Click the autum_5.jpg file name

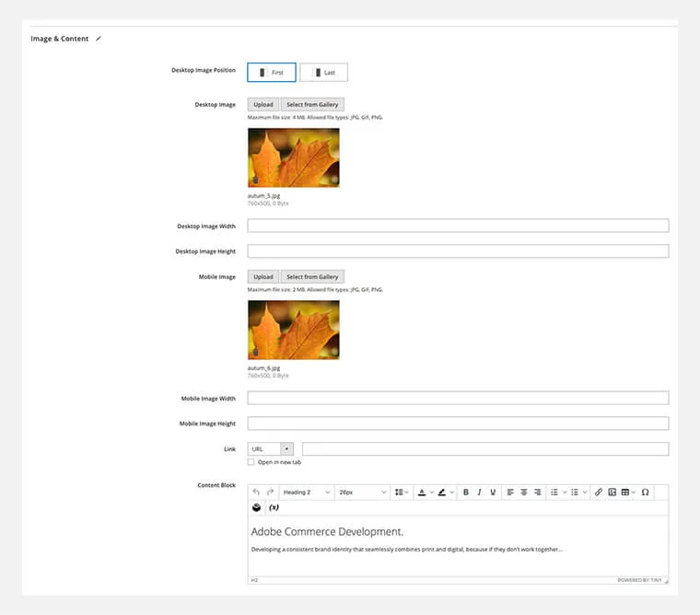(x=263, y=196)
